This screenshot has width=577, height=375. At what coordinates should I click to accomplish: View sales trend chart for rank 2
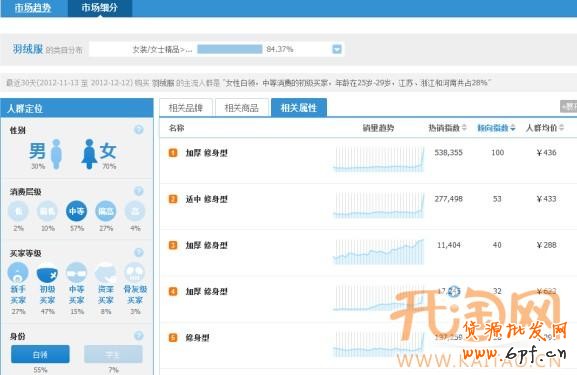pyautogui.click(x=379, y=205)
